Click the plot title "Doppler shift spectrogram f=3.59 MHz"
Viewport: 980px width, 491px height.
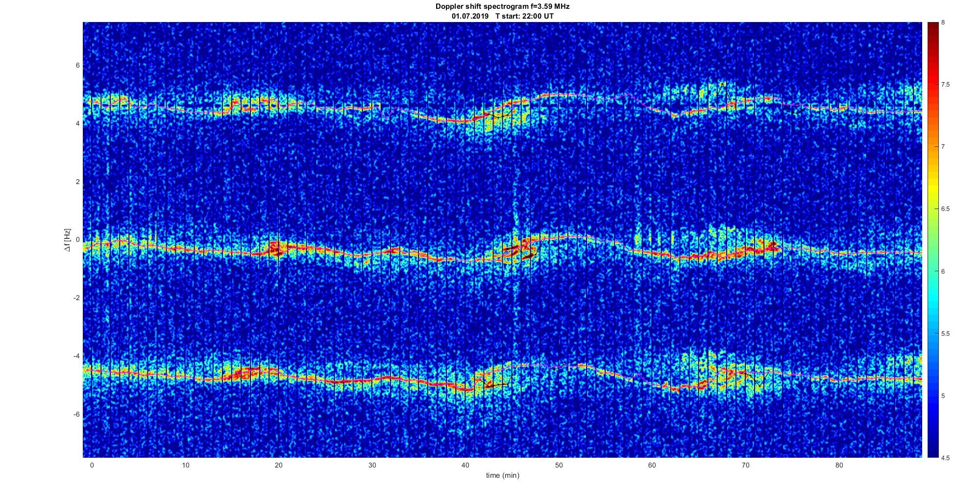tap(503, 7)
